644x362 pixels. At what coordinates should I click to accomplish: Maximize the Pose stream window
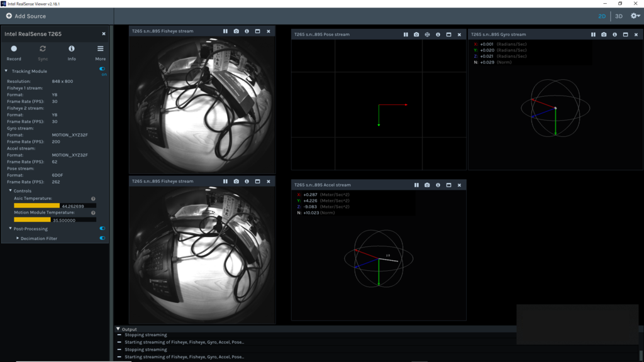point(448,35)
